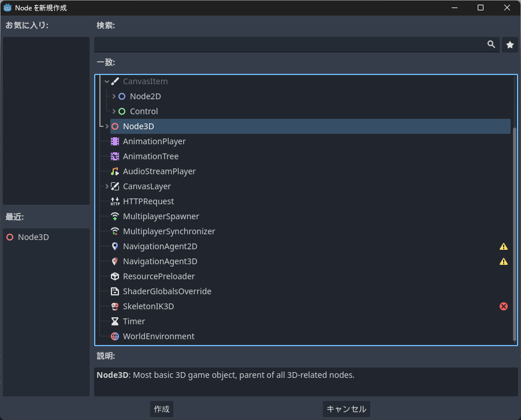Select the MultiplayerSynchronizer row
Image resolution: width=521 pixels, height=420 pixels.
click(x=310, y=231)
